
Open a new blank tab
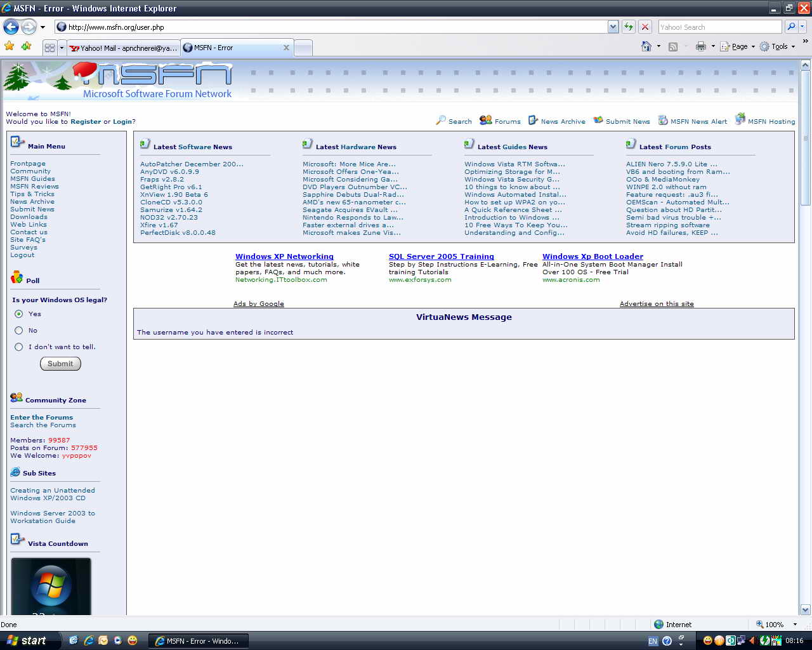coord(303,48)
